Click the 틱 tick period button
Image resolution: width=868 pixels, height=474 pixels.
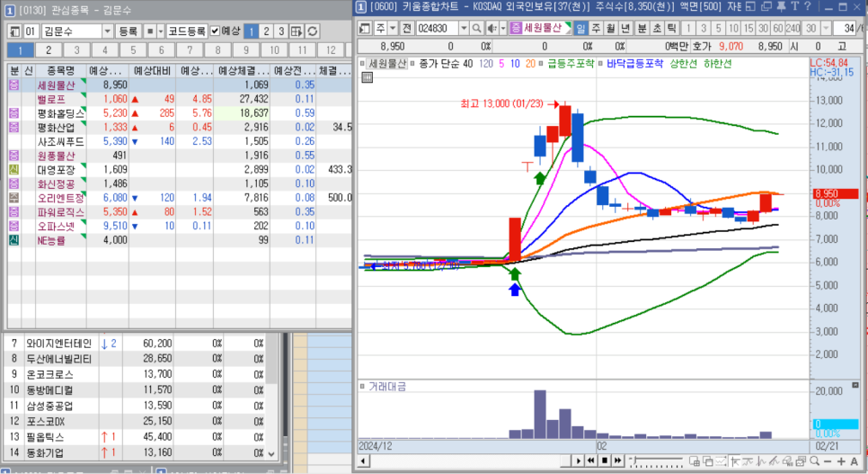click(x=672, y=28)
